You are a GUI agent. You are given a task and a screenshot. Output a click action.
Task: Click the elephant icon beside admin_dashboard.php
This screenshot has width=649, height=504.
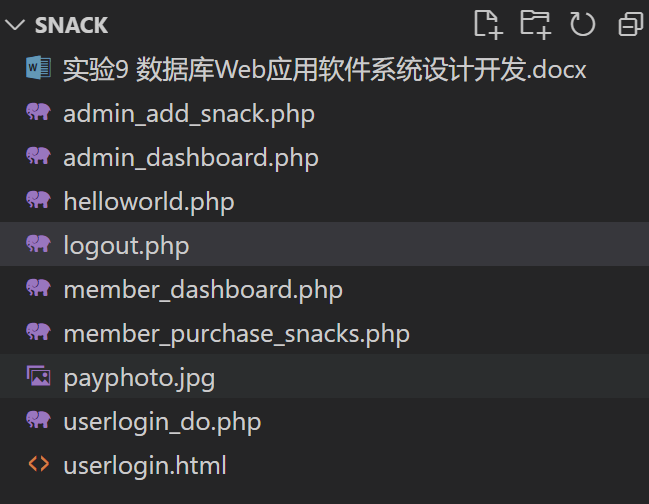coord(38,156)
